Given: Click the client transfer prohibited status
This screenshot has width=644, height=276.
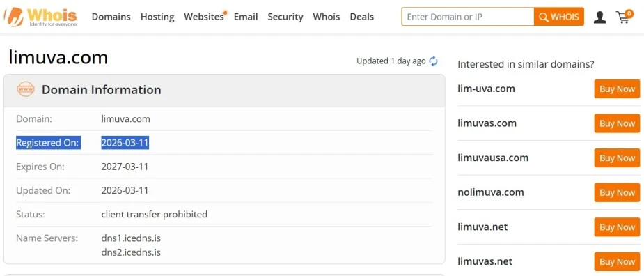Looking at the screenshot, I should [x=155, y=215].
